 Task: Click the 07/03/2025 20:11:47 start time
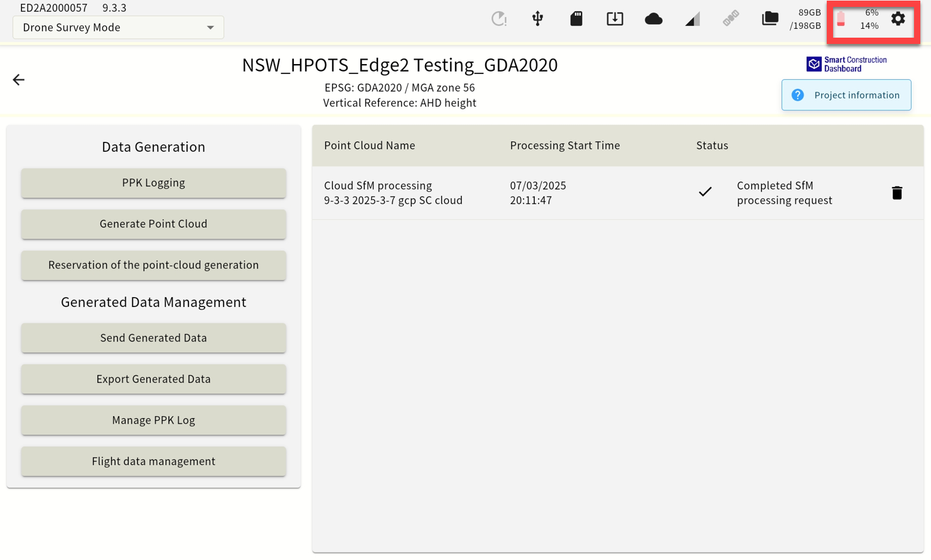tap(538, 193)
